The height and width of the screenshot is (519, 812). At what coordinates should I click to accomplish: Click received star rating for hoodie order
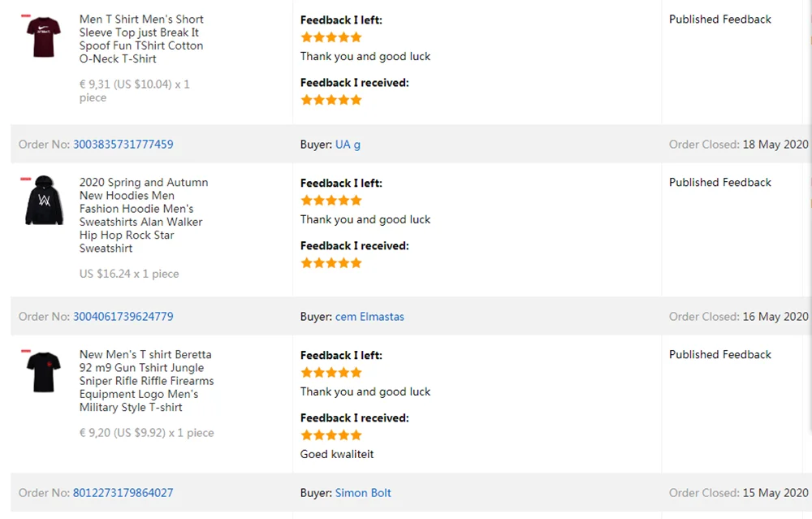pyautogui.click(x=331, y=263)
